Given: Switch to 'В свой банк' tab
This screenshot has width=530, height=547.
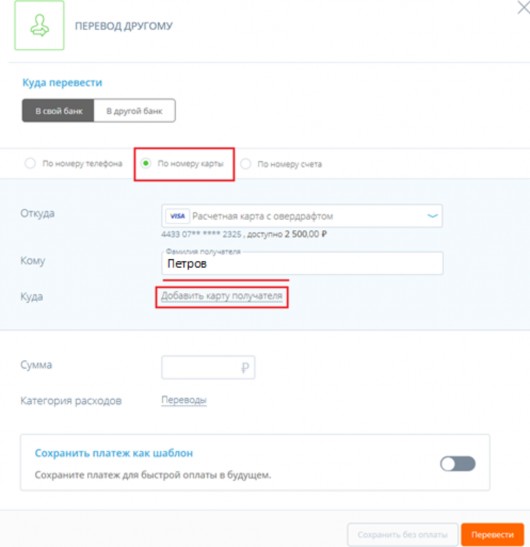Looking at the screenshot, I should pyautogui.click(x=58, y=111).
